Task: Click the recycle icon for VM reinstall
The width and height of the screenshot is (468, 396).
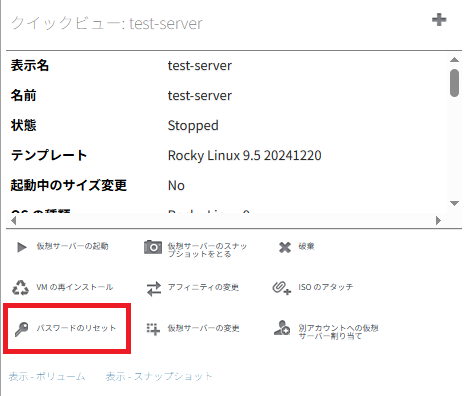Action: [20, 287]
